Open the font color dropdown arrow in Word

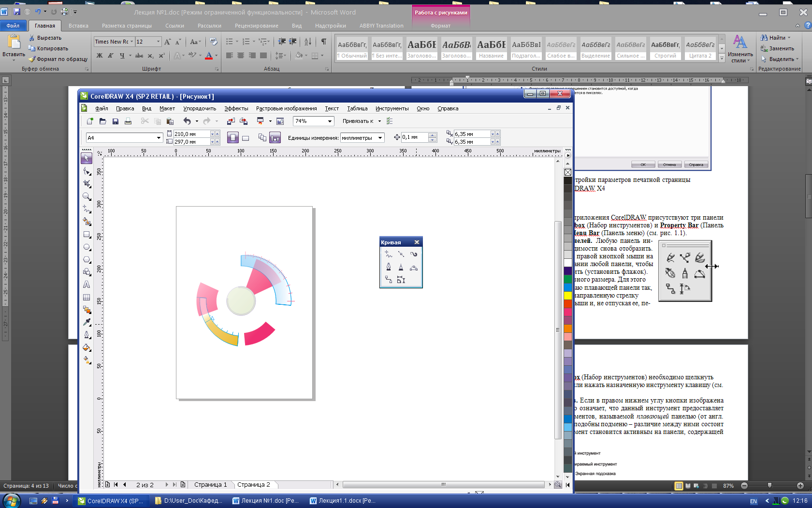click(x=216, y=56)
